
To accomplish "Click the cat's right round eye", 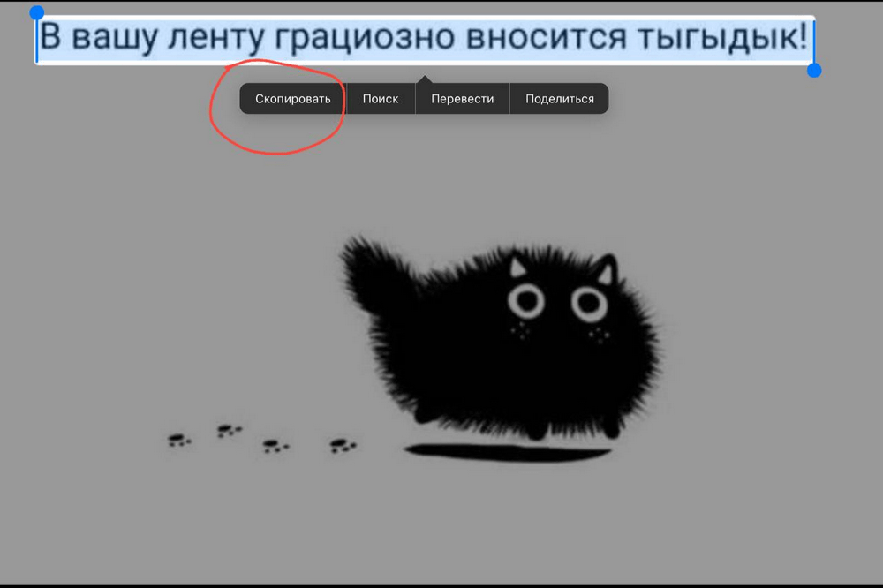I will [589, 304].
